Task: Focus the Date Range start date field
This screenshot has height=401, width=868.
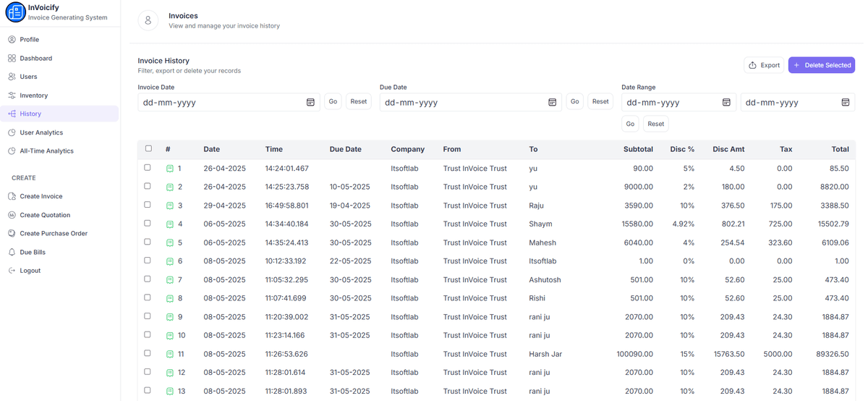Action: coord(678,103)
